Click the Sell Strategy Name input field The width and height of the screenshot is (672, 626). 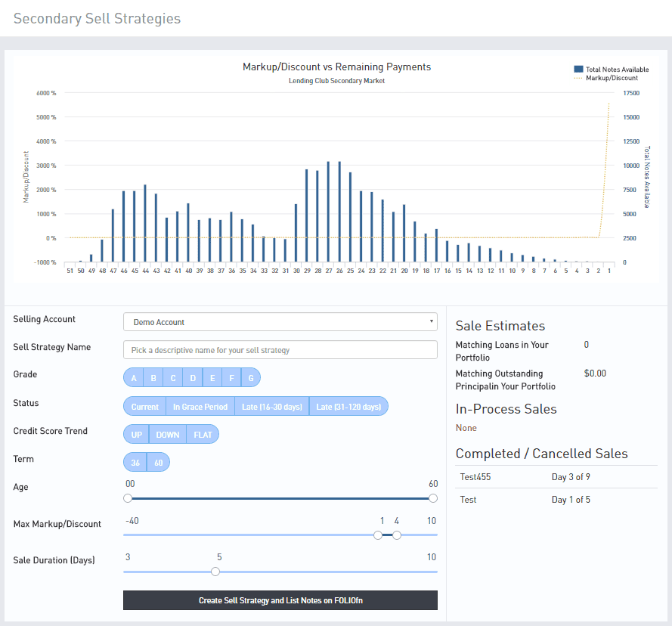(280, 350)
